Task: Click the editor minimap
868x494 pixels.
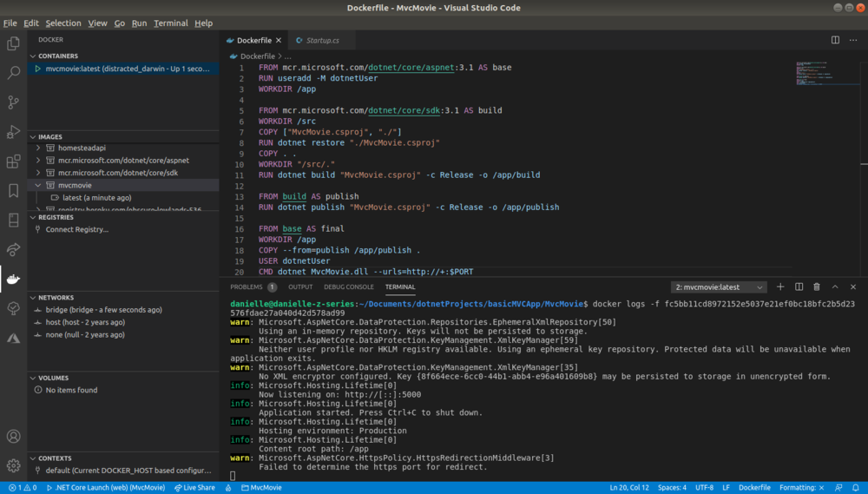Action: click(826, 74)
